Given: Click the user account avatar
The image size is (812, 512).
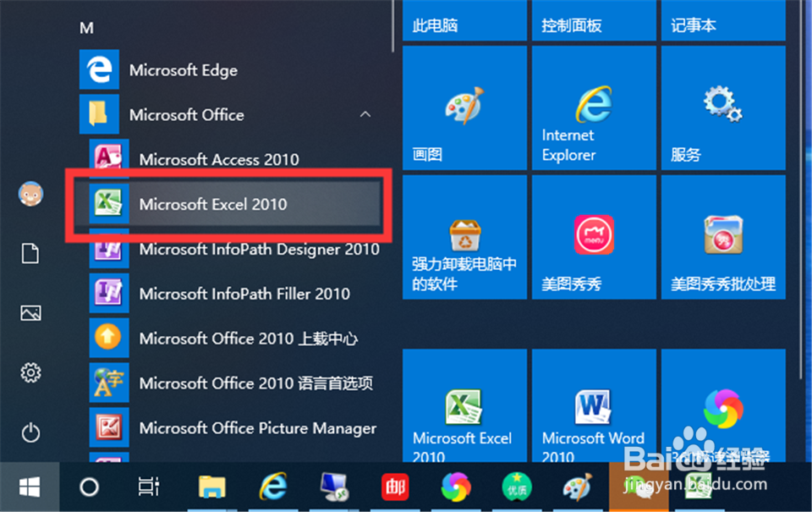Looking at the screenshot, I should 30,194.
